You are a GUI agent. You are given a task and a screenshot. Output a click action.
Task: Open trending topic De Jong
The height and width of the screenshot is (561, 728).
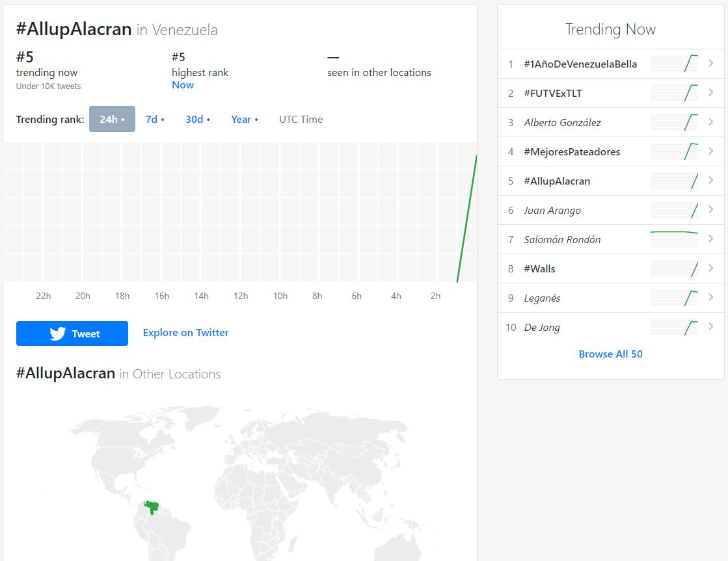(x=542, y=327)
